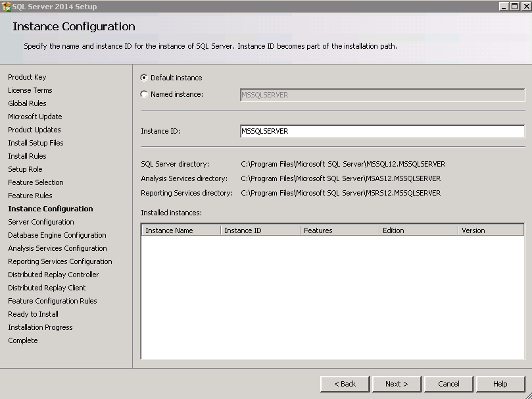Click Installation Progress step
The image size is (532, 399).
coord(40,327)
